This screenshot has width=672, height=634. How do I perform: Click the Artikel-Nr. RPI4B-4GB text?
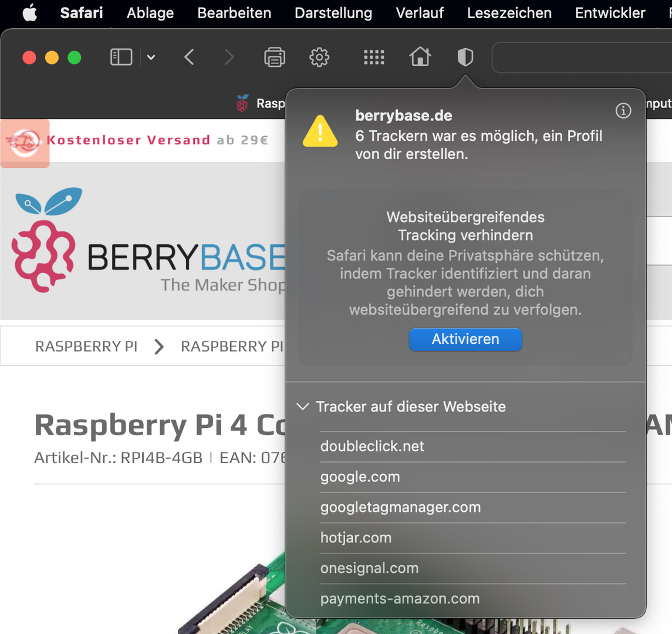pyautogui.click(x=119, y=458)
